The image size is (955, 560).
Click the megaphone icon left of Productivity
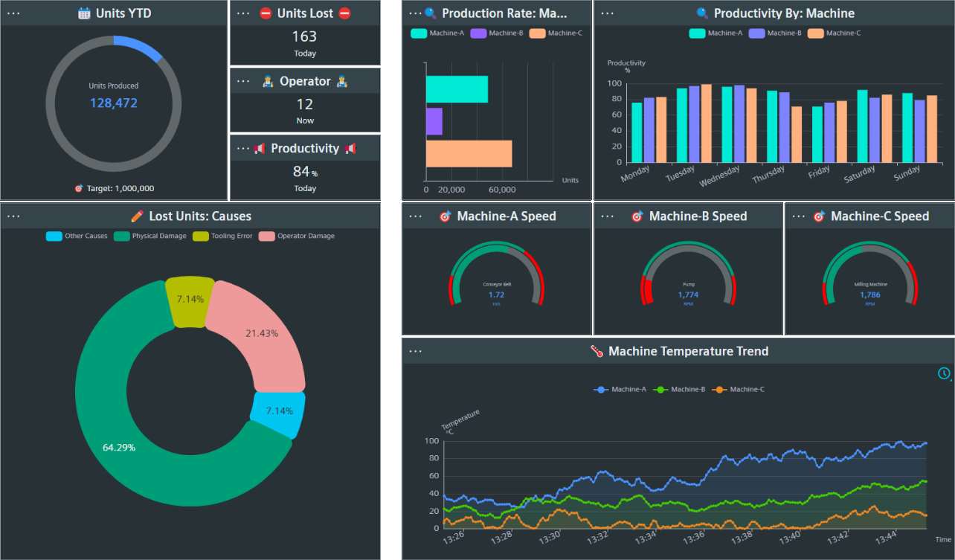tap(260, 149)
